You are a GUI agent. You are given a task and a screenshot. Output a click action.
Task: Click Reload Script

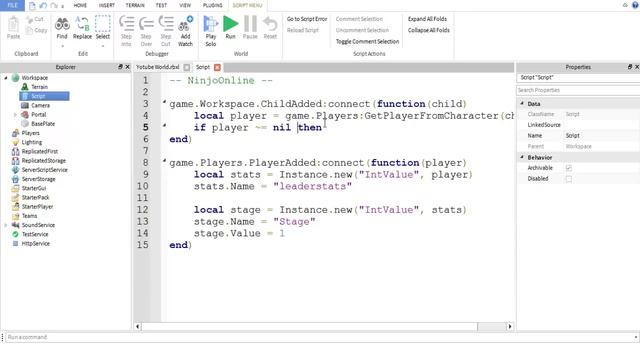(302, 30)
